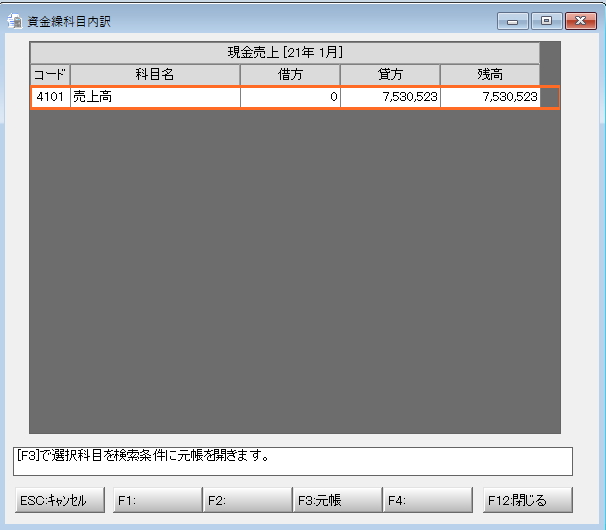Image resolution: width=606 pixels, height=530 pixels.
Task: Close the dialog with F12:閉じる button
Action: point(528,500)
